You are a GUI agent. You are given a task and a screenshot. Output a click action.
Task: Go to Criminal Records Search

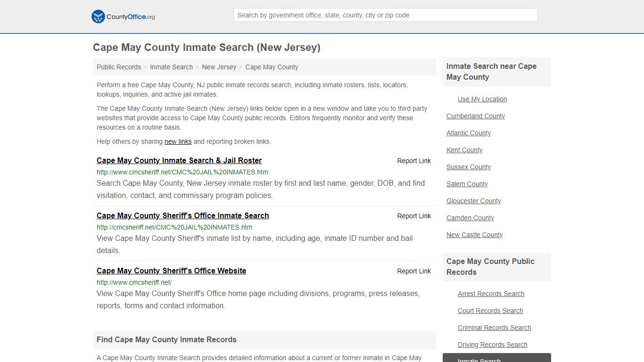click(x=494, y=328)
